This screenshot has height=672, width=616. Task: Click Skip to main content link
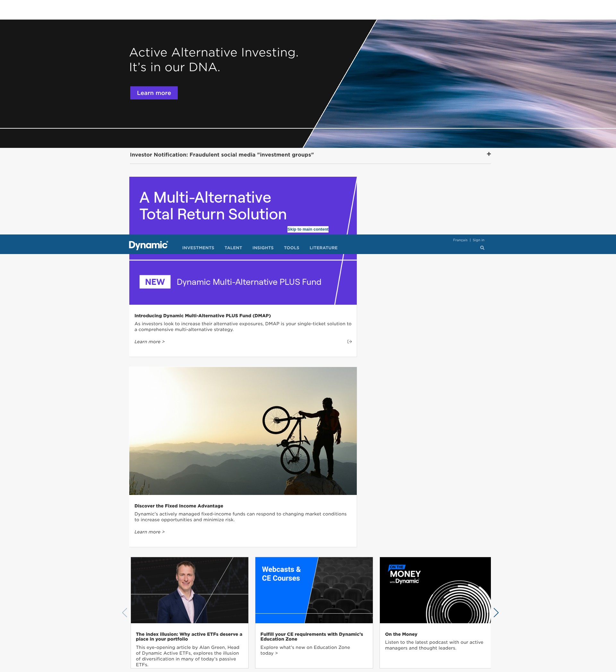pyautogui.click(x=308, y=229)
